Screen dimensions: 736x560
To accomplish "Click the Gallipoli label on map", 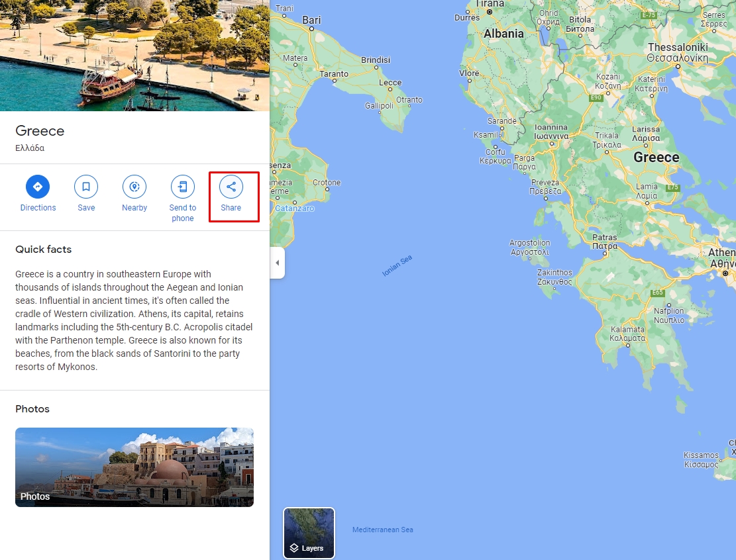I will point(380,105).
